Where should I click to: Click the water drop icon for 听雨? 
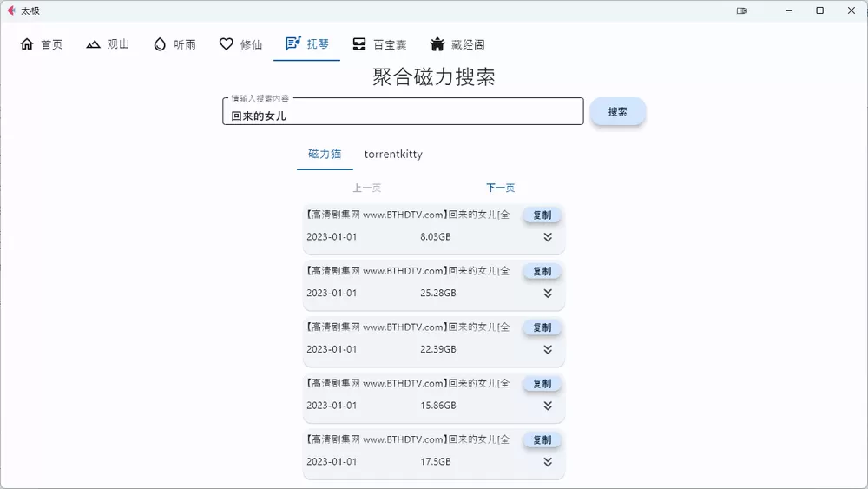coord(160,44)
